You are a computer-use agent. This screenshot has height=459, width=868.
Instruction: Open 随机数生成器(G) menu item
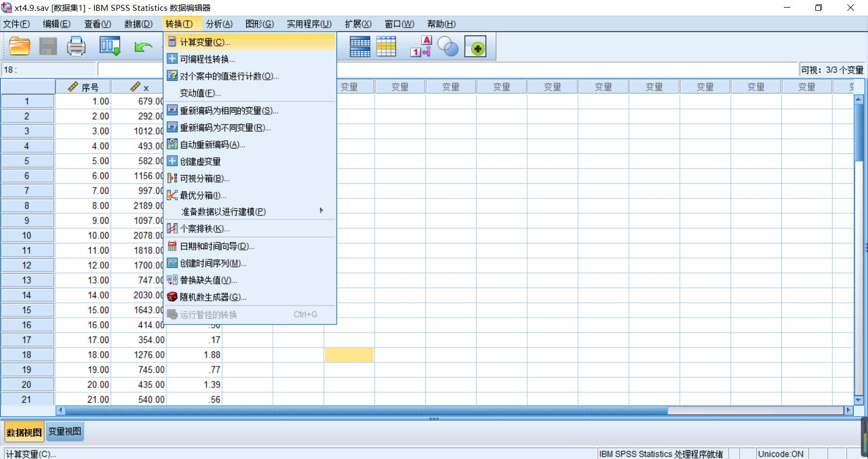pyautogui.click(x=250, y=297)
